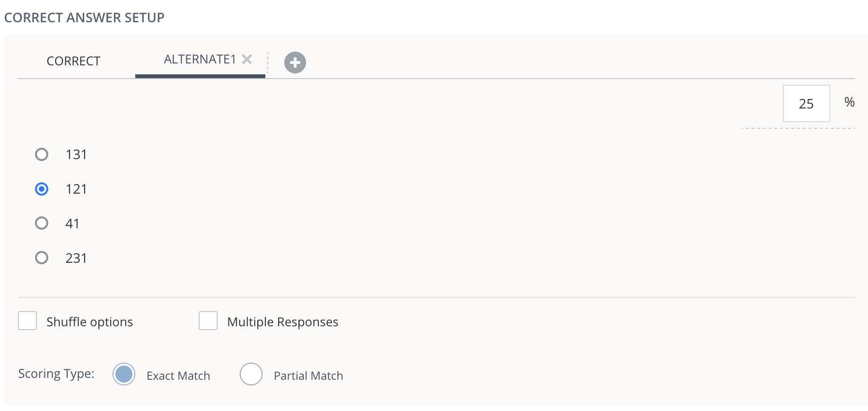Click the % symbol beside the score box
The width and height of the screenshot is (868, 411).
850,102
